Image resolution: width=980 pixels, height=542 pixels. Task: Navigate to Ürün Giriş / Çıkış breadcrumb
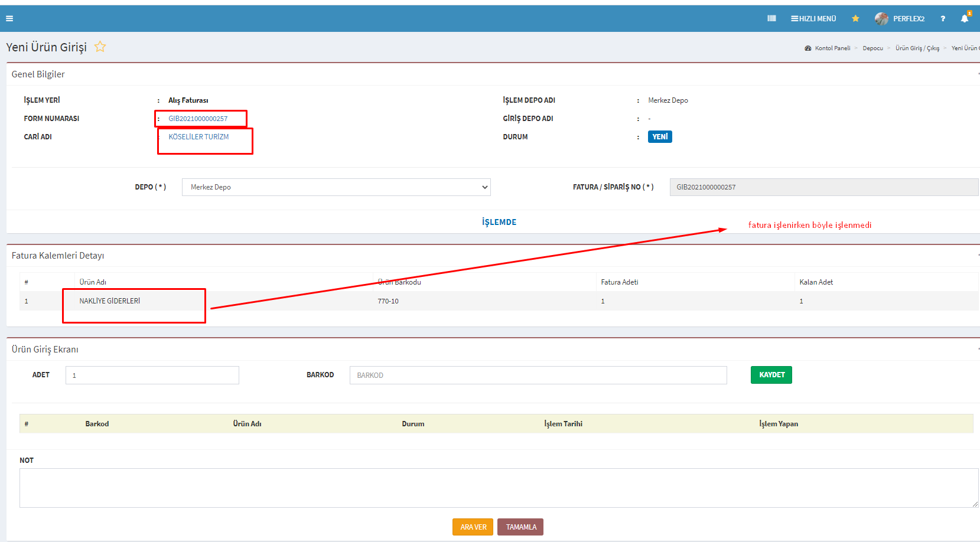(x=917, y=48)
